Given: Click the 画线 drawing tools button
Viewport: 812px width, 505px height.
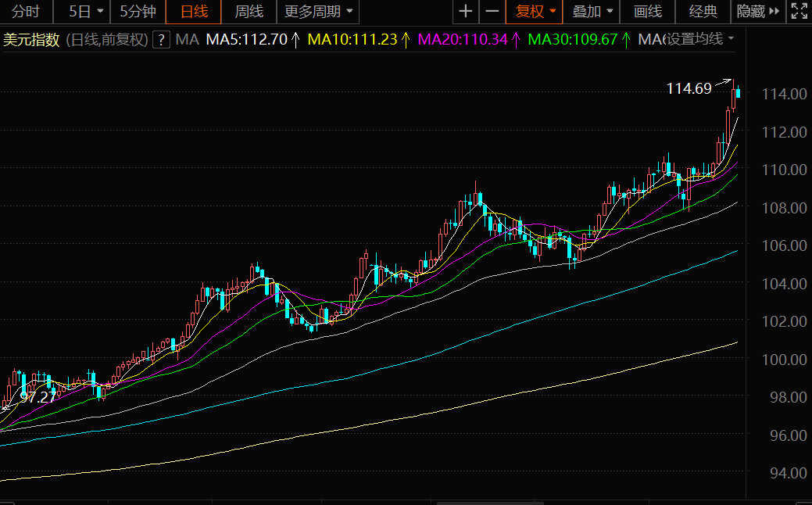Looking at the screenshot, I should (x=648, y=12).
